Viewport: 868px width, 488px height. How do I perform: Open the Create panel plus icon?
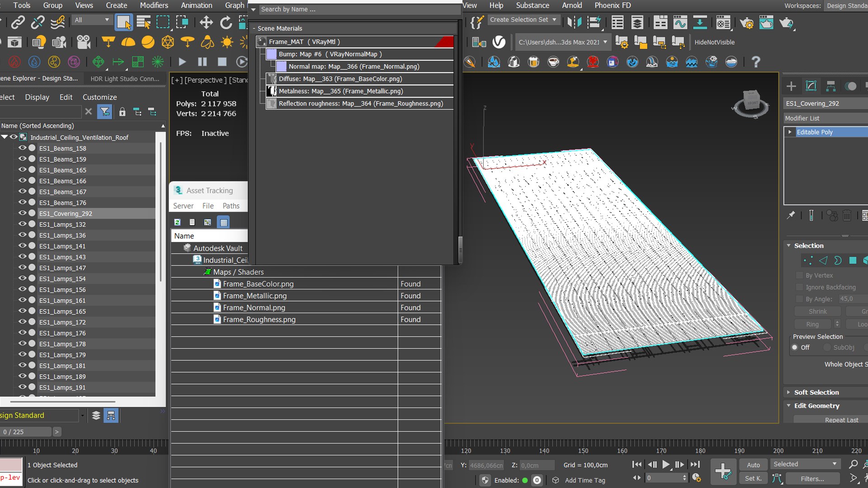791,86
